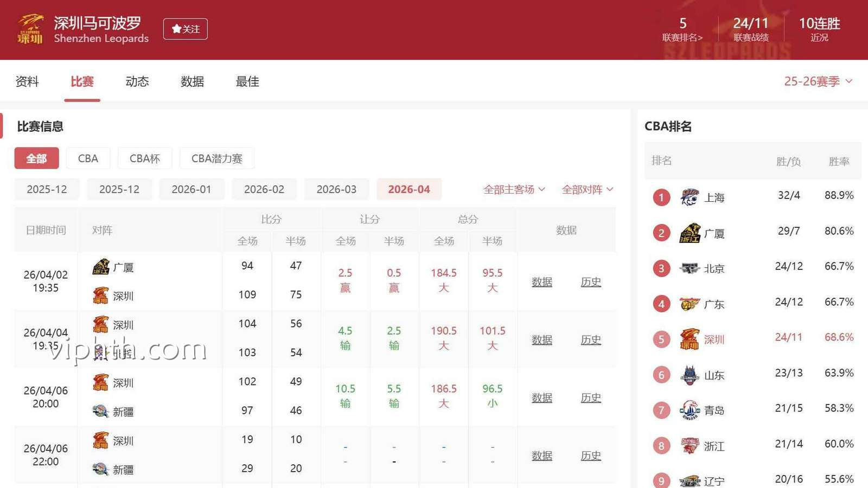Click 190.5 total line in 26/04/04 match
The width and height of the screenshot is (868, 488).
pyautogui.click(x=444, y=331)
